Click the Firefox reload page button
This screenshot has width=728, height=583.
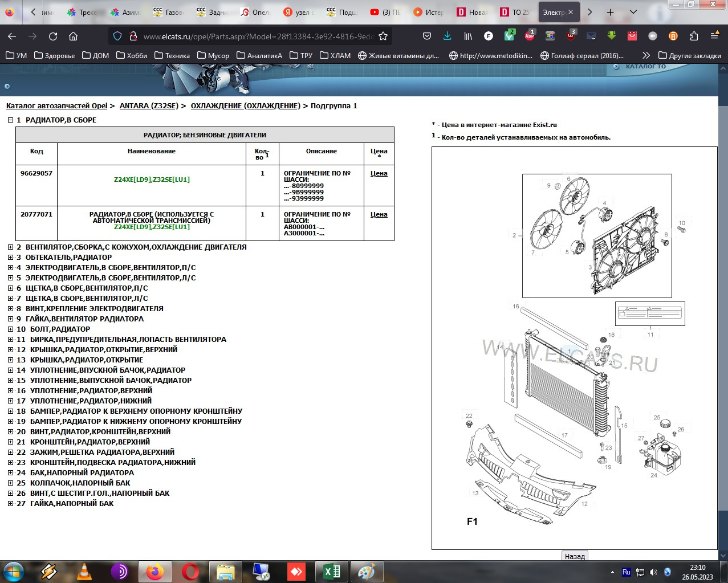(x=53, y=36)
